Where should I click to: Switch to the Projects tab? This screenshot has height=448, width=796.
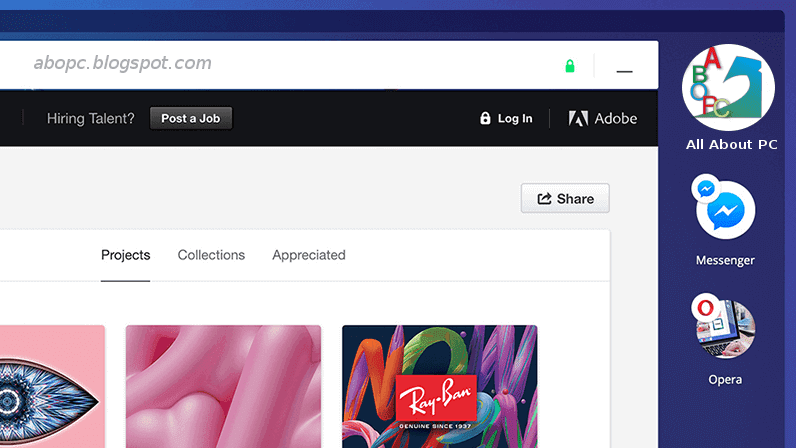pyautogui.click(x=125, y=255)
